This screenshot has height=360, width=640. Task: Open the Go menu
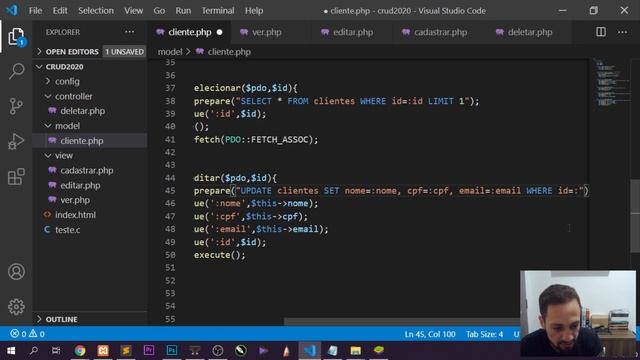coord(159,11)
